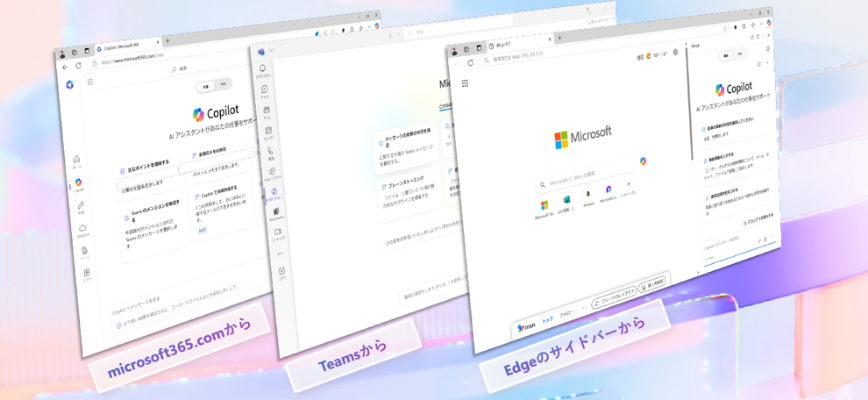The image size is (868, 400).
Task: Click vertical scrollbar of Edge new tab page
Action: point(689,105)
